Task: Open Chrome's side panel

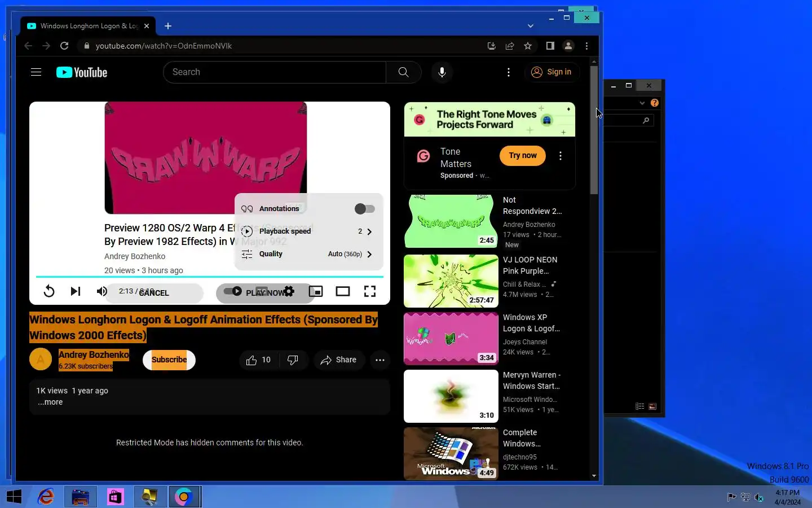Action: click(550, 46)
